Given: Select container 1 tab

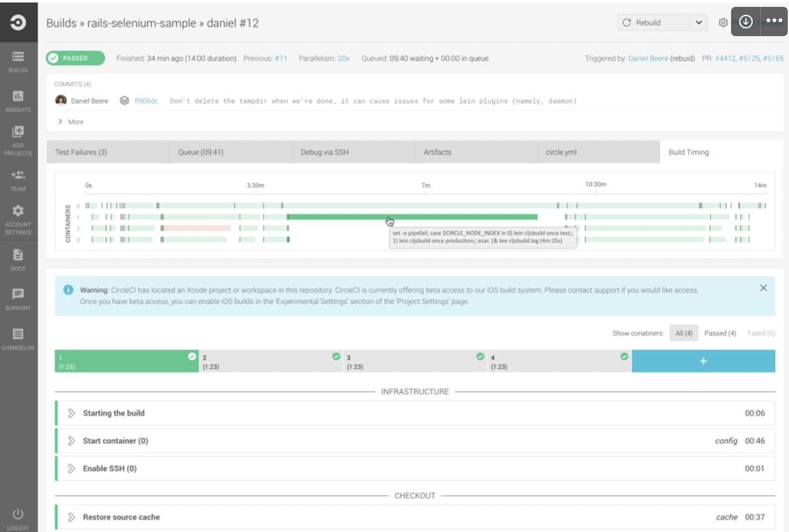Looking at the screenshot, I should (127, 361).
